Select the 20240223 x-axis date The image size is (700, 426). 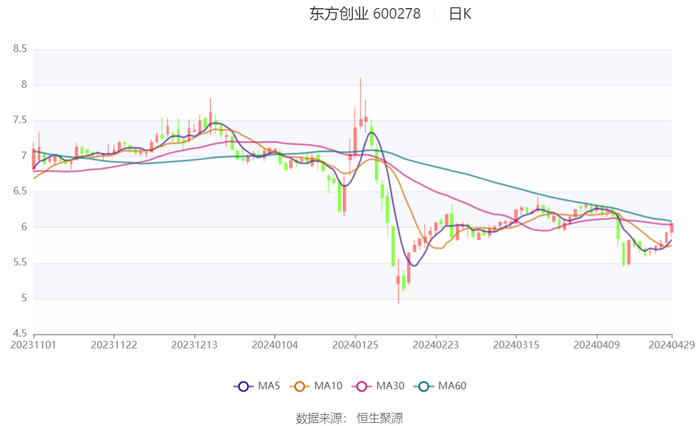(x=436, y=344)
